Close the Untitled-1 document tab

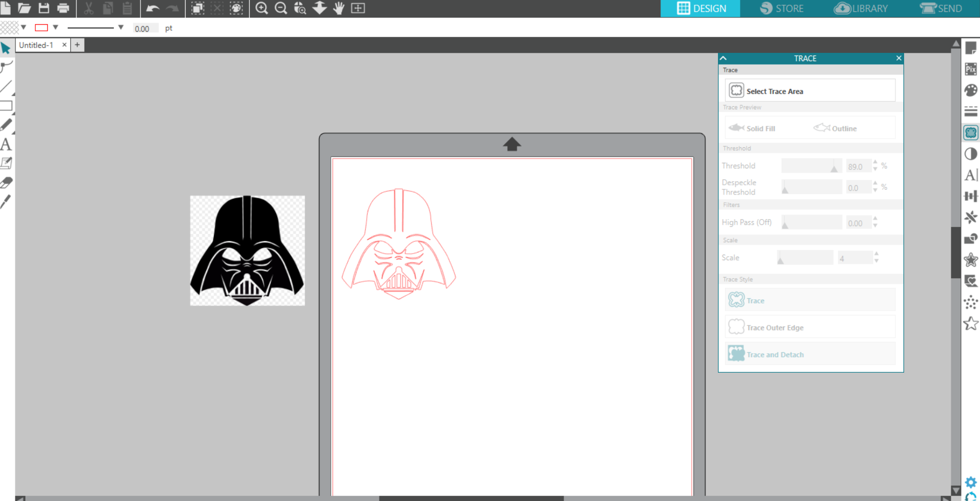[64, 45]
